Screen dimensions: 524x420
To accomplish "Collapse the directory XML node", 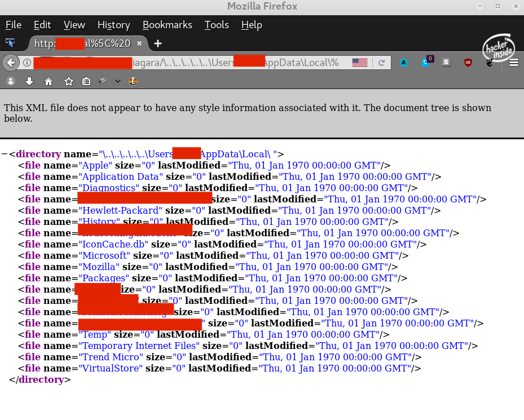I will (x=4, y=154).
